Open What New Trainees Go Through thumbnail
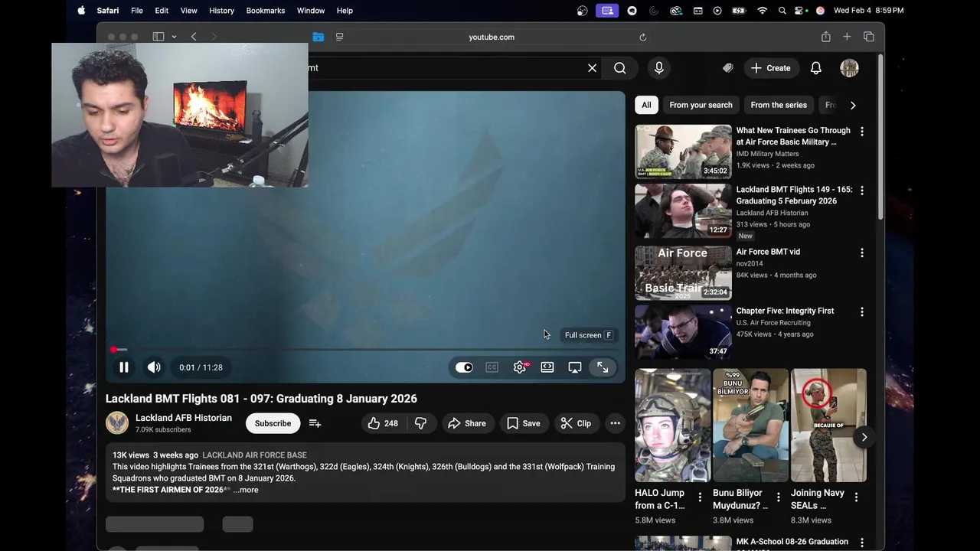 (683, 152)
